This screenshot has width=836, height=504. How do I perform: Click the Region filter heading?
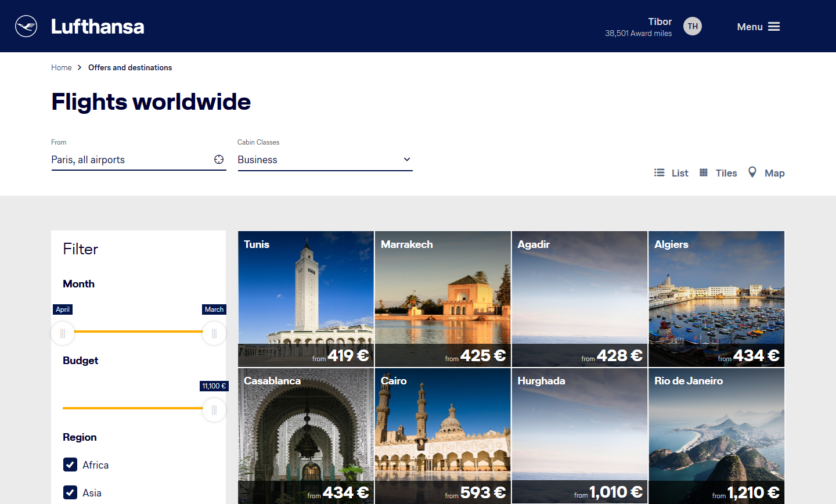(80, 437)
